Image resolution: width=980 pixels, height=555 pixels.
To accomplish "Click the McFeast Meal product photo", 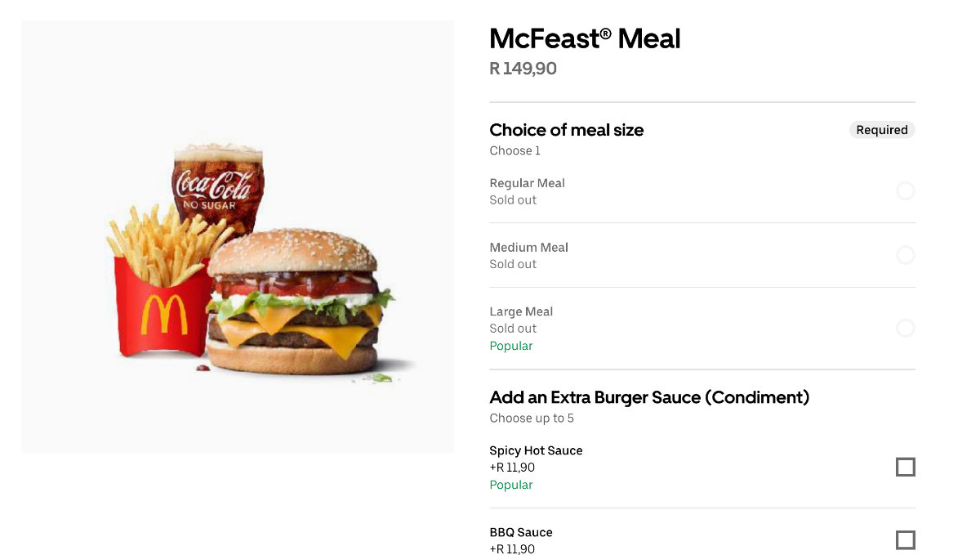I will click(238, 237).
